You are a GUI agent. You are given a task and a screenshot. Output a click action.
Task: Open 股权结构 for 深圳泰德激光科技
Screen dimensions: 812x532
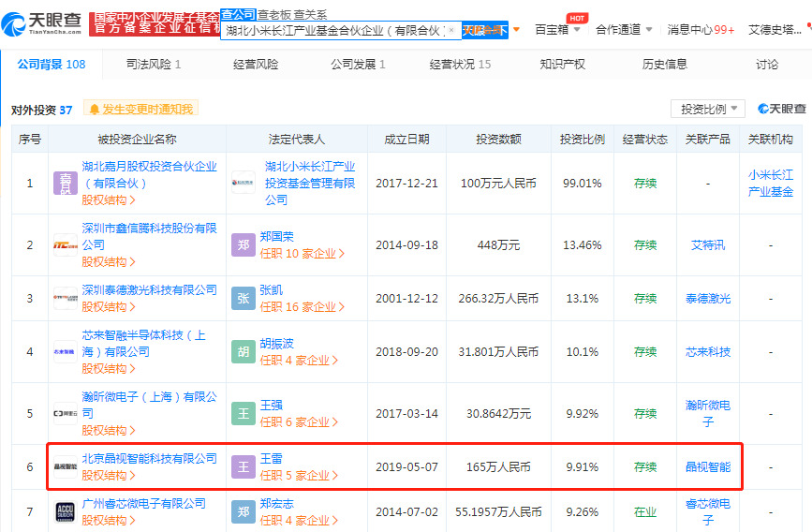(x=109, y=306)
